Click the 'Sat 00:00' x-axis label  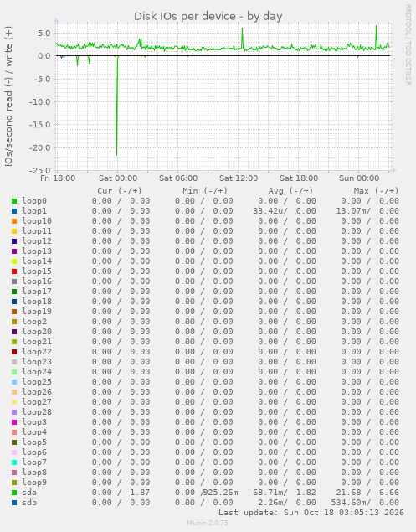tap(118, 178)
